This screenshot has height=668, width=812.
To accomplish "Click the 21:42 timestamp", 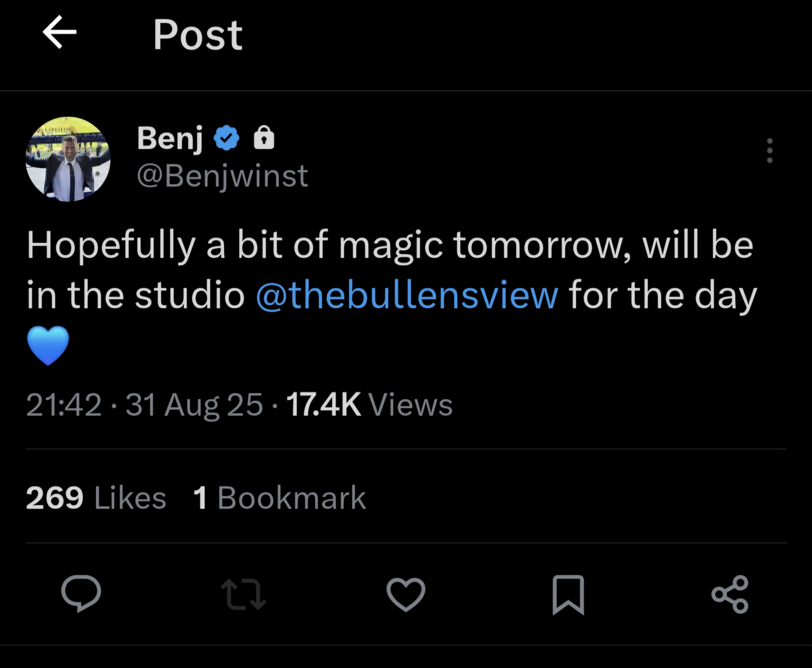I will 64,405.
